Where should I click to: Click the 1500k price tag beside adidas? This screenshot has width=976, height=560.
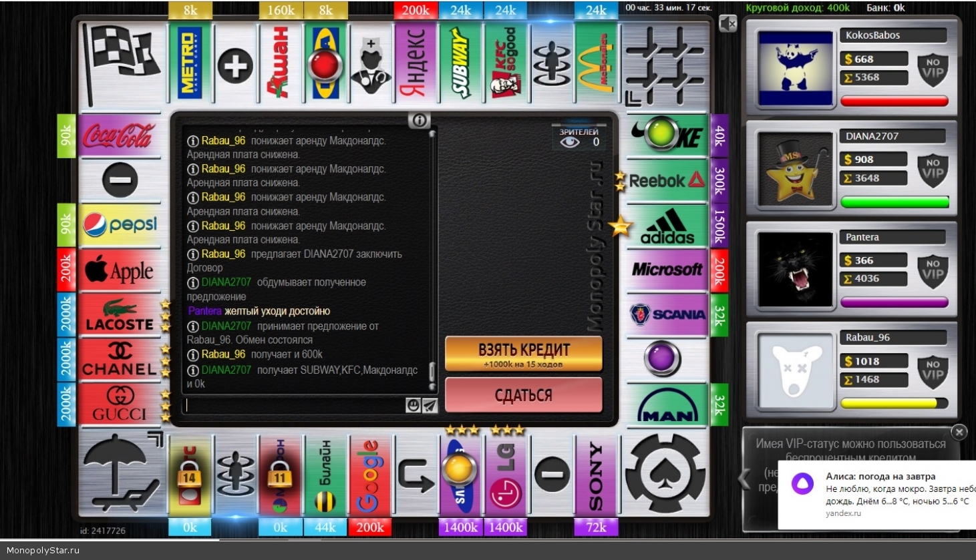pyautogui.click(x=719, y=226)
